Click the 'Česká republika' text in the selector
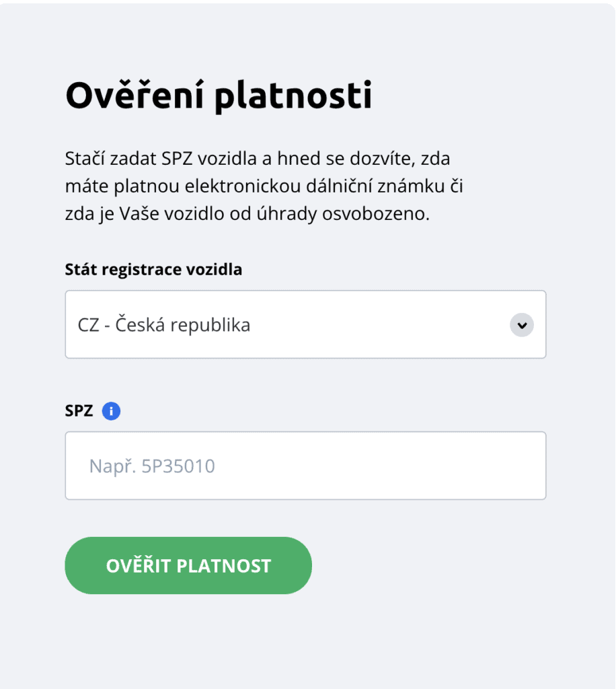This screenshot has width=616, height=689. [x=183, y=325]
